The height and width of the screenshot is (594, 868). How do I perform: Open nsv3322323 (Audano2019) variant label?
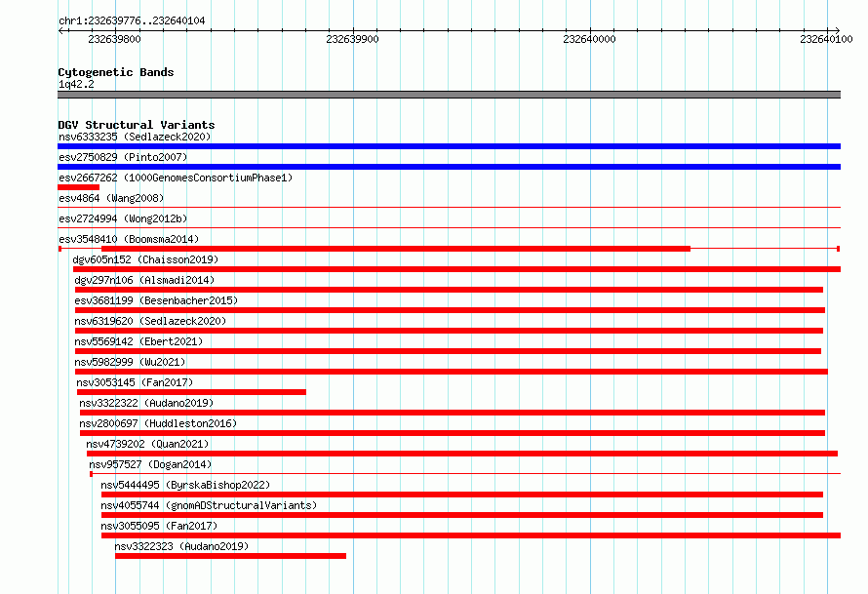(x=181, y=546)
